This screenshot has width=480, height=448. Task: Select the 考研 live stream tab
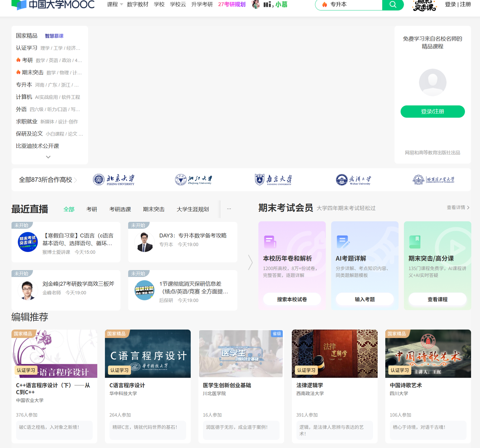92,209
